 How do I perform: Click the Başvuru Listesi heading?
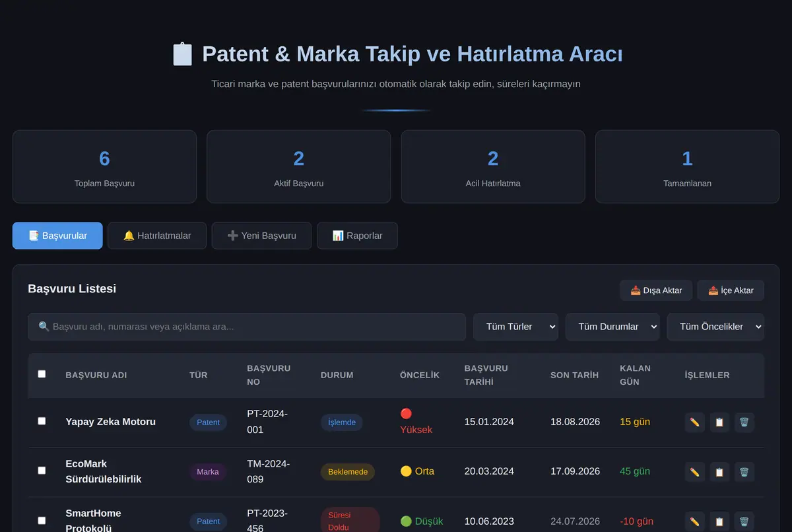point(72,288)
